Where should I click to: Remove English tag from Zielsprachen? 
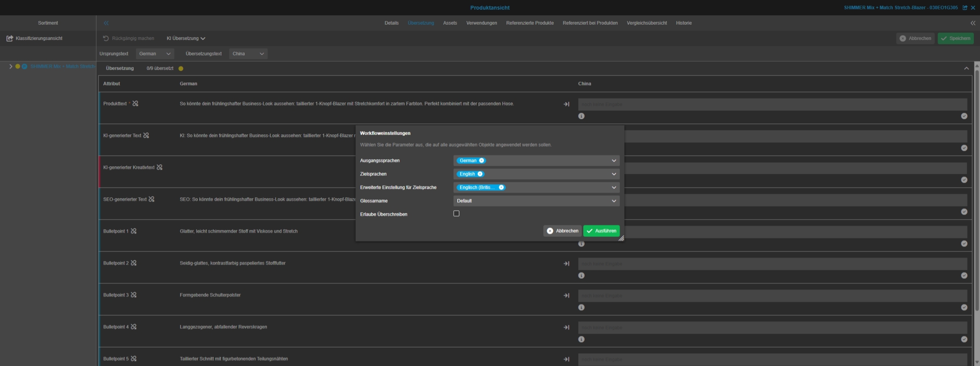480,174
